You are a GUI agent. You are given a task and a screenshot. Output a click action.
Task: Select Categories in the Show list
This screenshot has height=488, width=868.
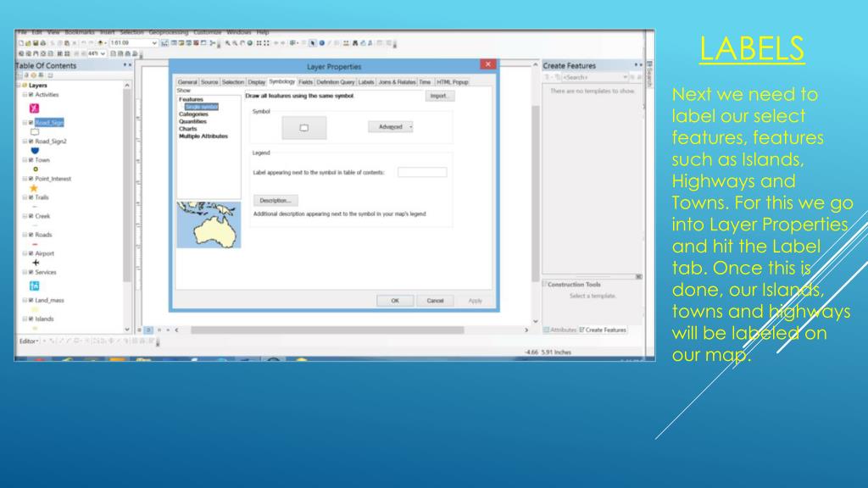point(193,114)
